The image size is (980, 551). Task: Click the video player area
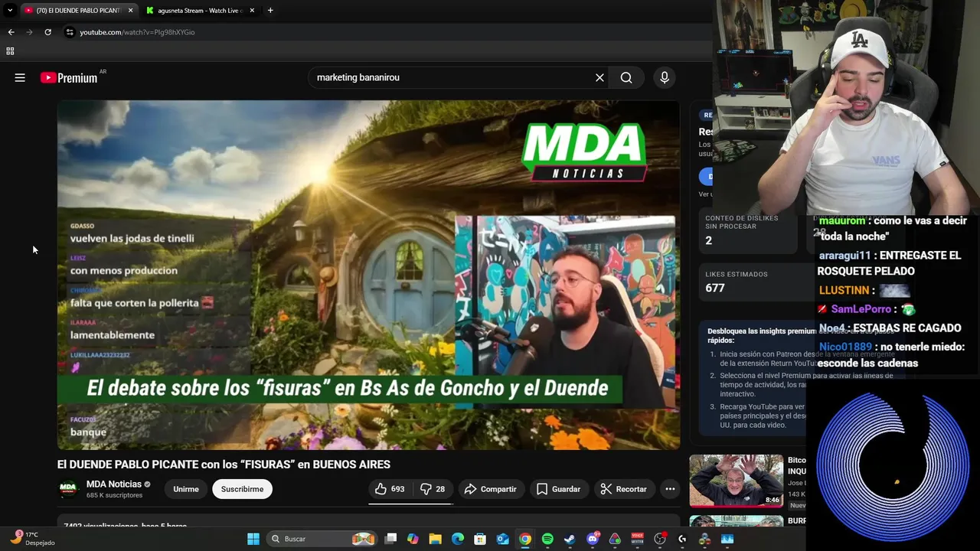coord(368,275)
